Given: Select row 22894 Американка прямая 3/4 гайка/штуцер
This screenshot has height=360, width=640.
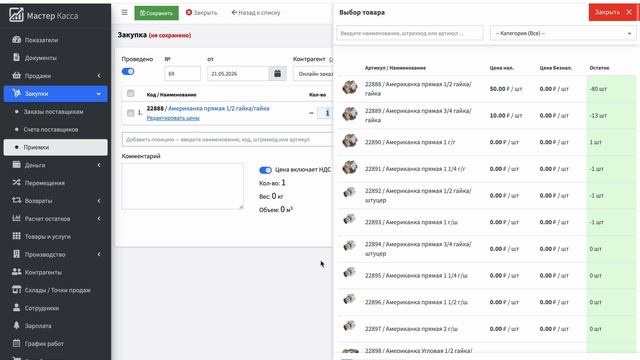Looking at the screenshot, I should pyautogui.click(x=486, y=249).
